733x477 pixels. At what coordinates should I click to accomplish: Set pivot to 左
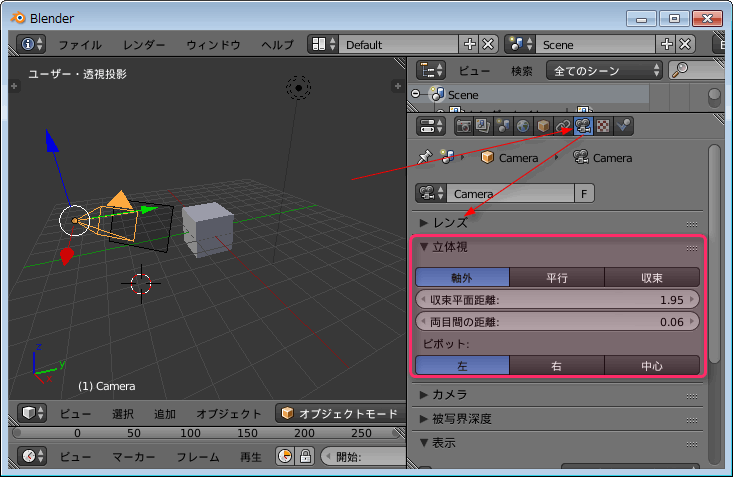(462, 365)
